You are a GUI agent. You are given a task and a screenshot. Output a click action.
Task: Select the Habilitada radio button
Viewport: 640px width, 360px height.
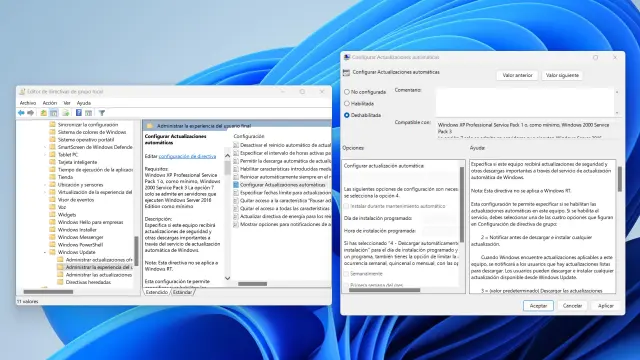click(347, 104)
